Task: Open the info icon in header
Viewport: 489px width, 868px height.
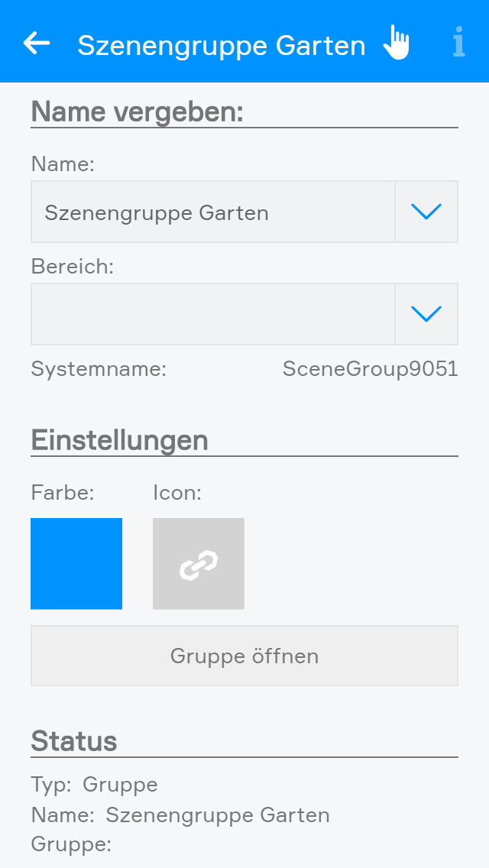Action: [x=458, y=43]
